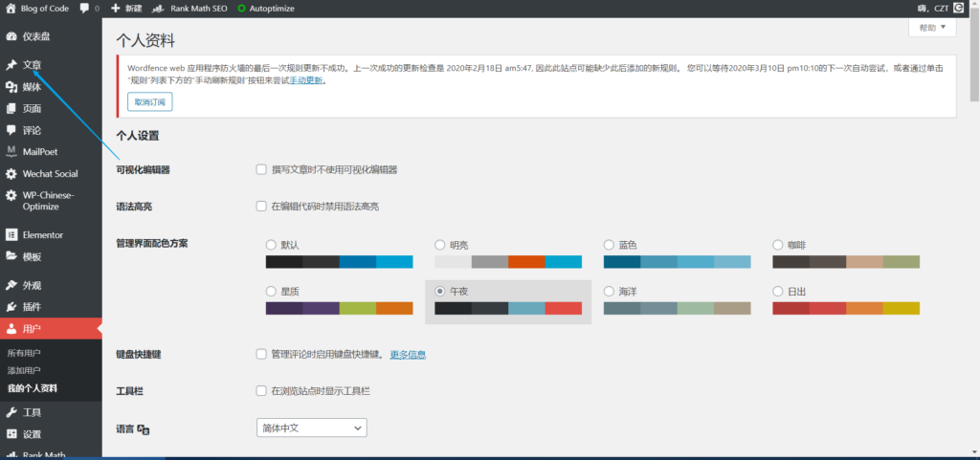Open the Media library icon

[x=11, y=87]
